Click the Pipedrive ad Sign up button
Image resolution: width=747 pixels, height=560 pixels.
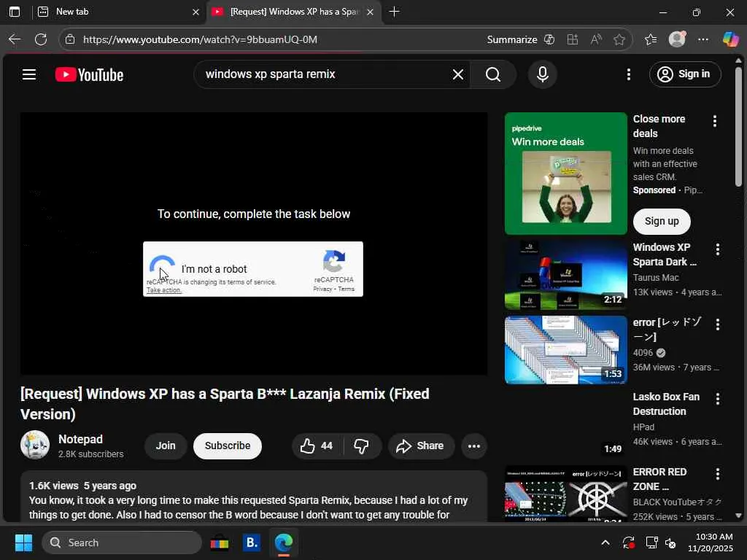point(661,221)
